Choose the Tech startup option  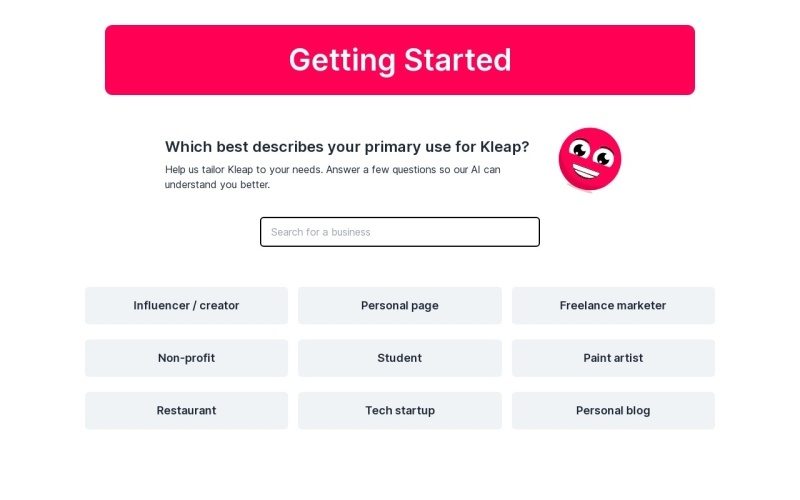[399, 410]
